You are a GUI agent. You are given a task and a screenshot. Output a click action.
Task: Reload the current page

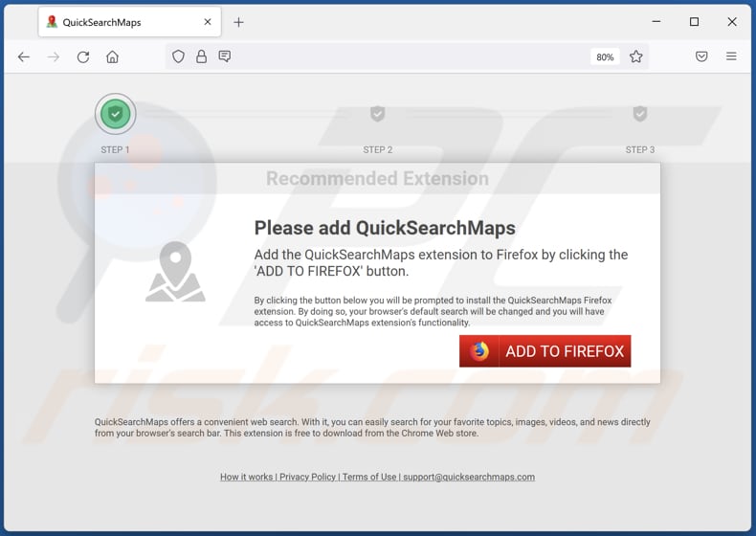(83, 56)
